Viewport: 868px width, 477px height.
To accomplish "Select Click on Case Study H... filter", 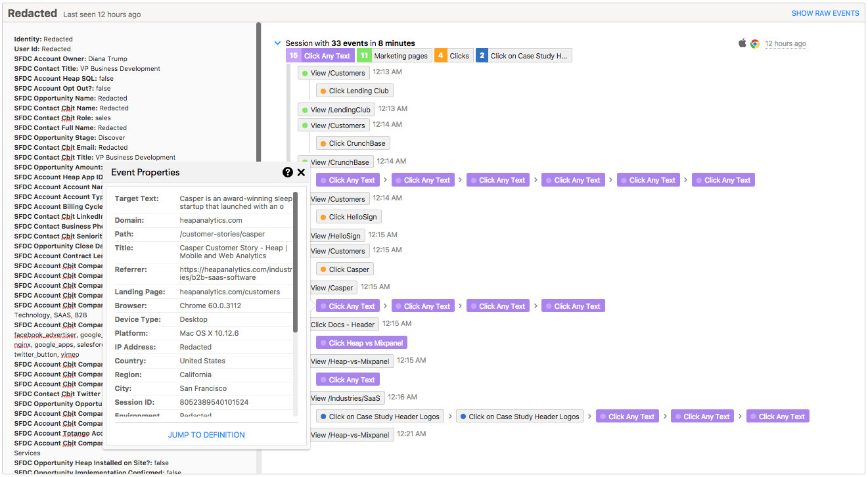I will pyautogui.click(x=524, y=56).
